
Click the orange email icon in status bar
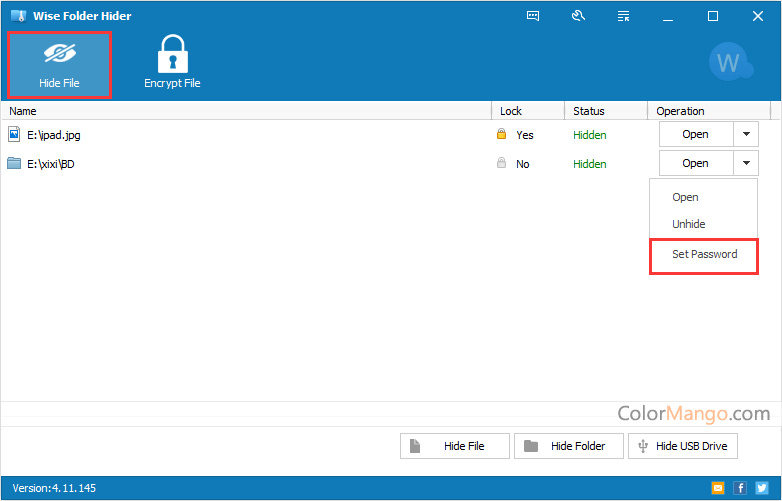click(x=717, y=488)
